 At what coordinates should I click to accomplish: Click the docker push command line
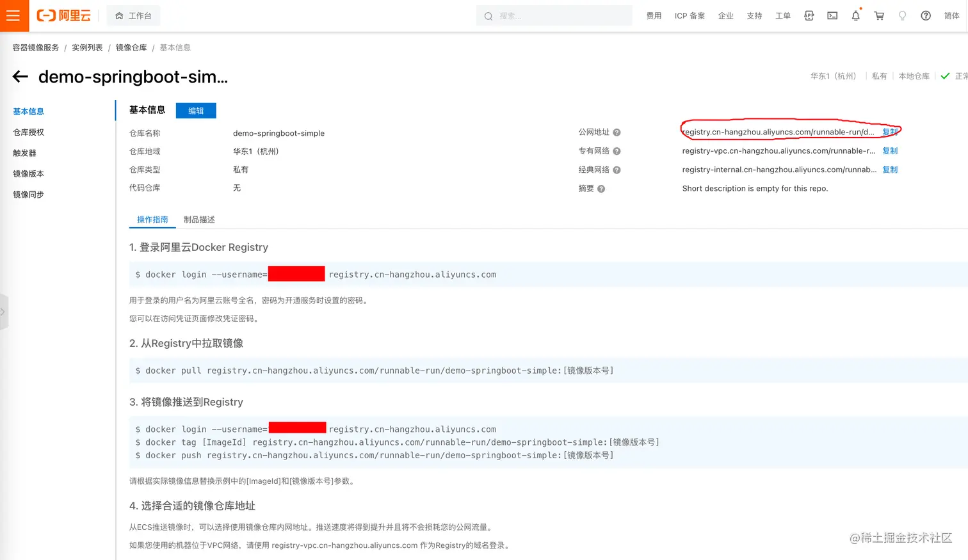(x=375, y=455)
